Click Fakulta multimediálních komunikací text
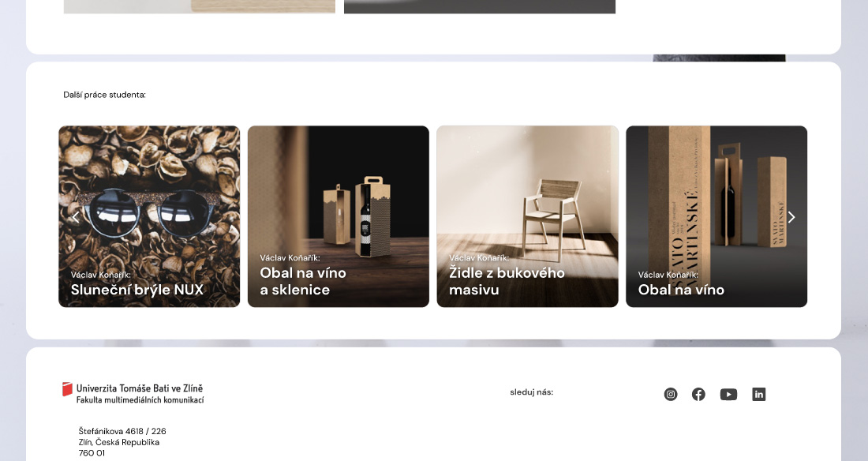Viewport: 868px width, 461px height. [140, 400]
